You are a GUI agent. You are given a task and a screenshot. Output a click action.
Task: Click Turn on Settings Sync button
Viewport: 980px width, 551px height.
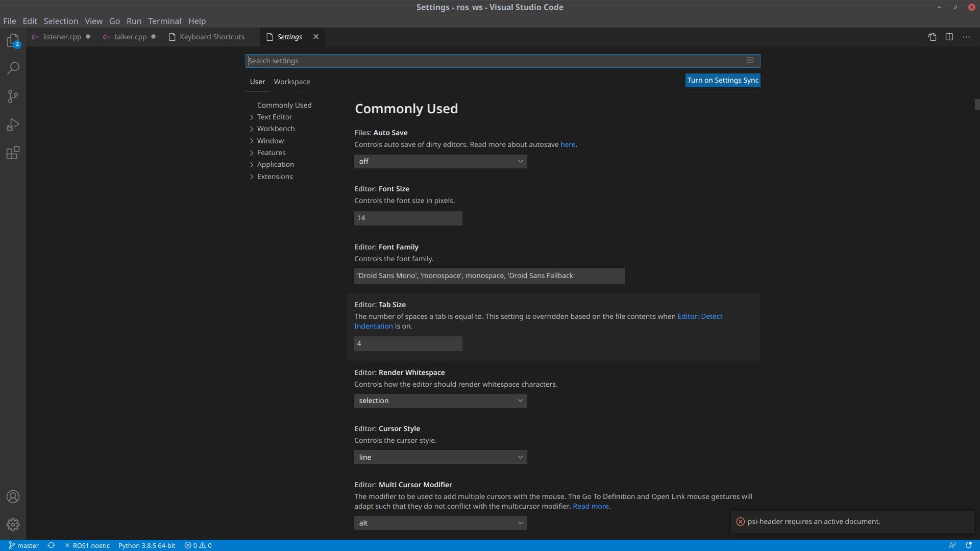point(722,80)
